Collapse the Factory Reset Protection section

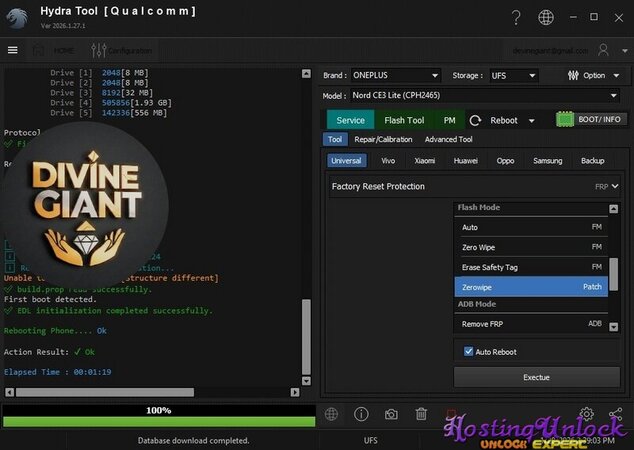pyautogui.click(x=614, y=186)
